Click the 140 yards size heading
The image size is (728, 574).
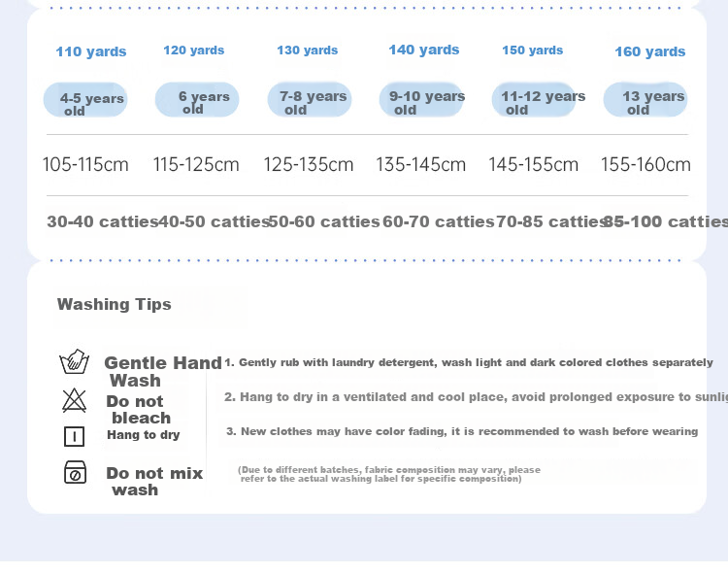pos(424,50)
